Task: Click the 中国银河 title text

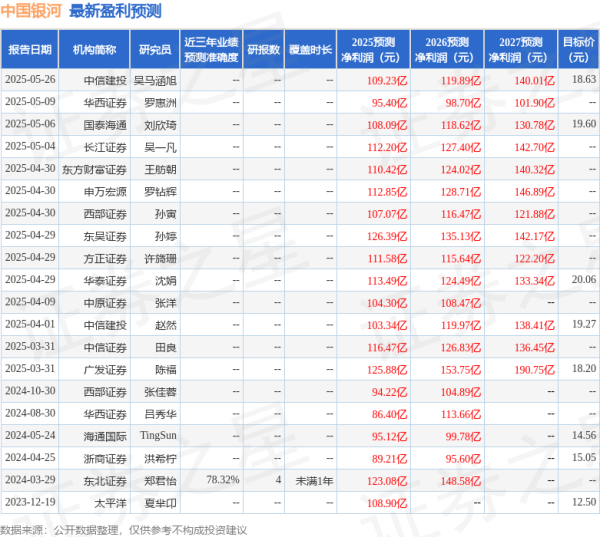Action: (32, 12)
